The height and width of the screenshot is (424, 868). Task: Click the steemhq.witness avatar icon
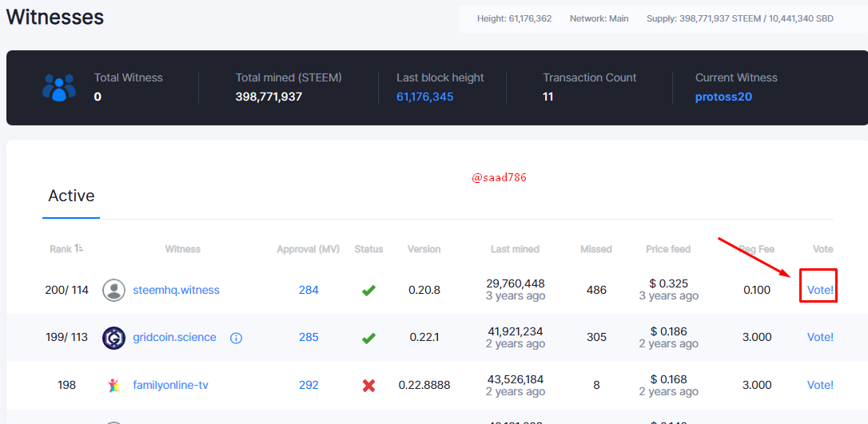[113, 290]
